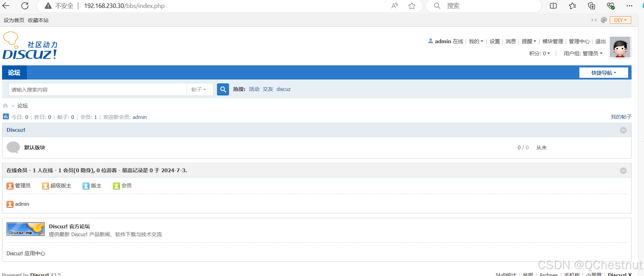Viewport: 644px width, 276px height.
Task: Expand the 积分: 0 dropdown
Action: (x=539, y=53)
